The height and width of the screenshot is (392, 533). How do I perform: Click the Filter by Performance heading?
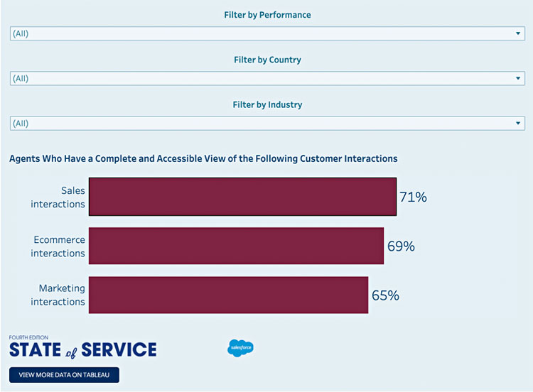tap(267, 15)
